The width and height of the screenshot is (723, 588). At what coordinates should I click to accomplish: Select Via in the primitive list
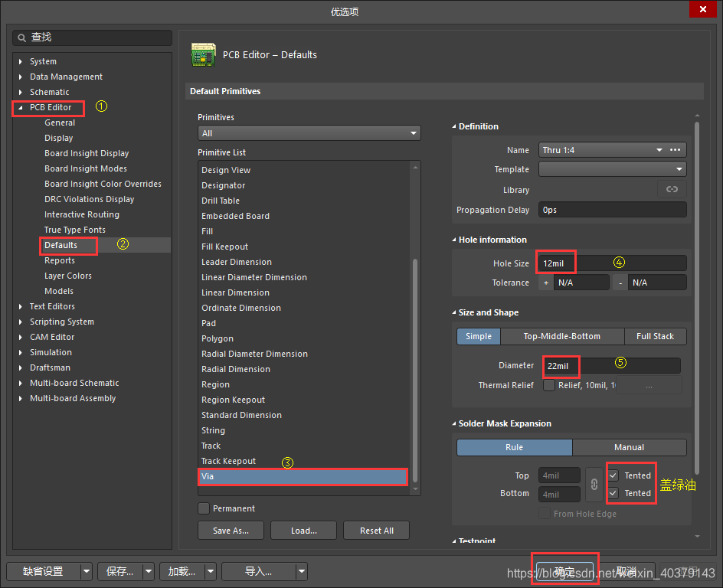pyautogui.click(x=303, y=476)
